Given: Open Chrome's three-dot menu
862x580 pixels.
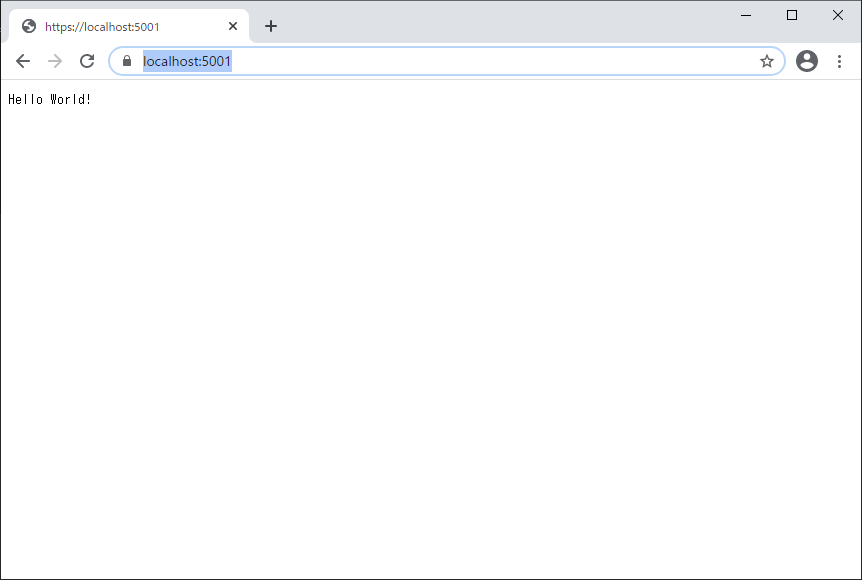Looking at the screenshot, I should click(x=839, y=61).
